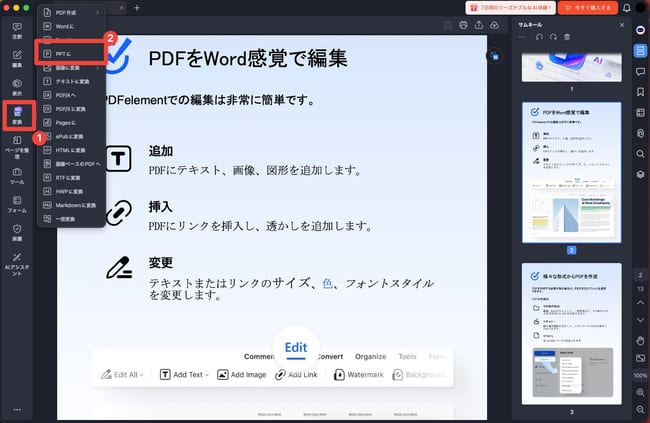Click the 7-day AI trial promo banner
Viewport: 650px width, 423px height.
(510, 7)
